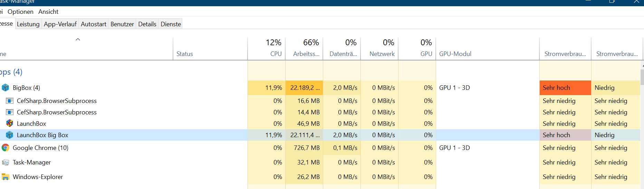
Task: Sort by GPU-Modul column header
Action: click(x=488, y=48)
